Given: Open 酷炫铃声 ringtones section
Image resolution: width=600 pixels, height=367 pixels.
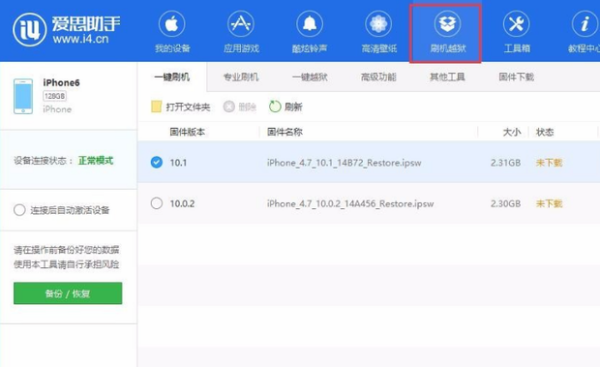Looking at the screenshot, I should click(x=310, y=32).
